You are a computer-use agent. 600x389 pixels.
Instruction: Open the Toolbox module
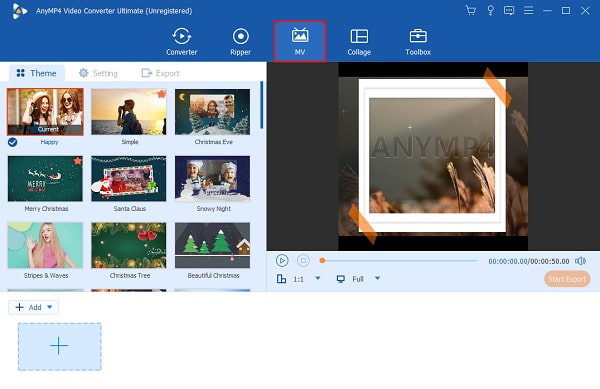click(418, 41)
